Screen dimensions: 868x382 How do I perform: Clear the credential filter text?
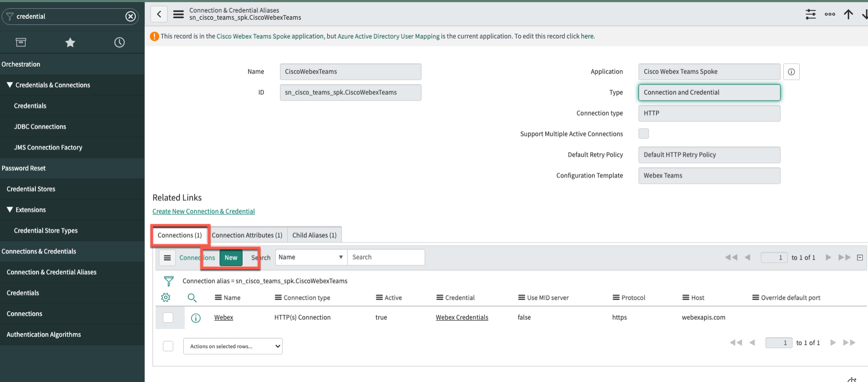(131, 17)
